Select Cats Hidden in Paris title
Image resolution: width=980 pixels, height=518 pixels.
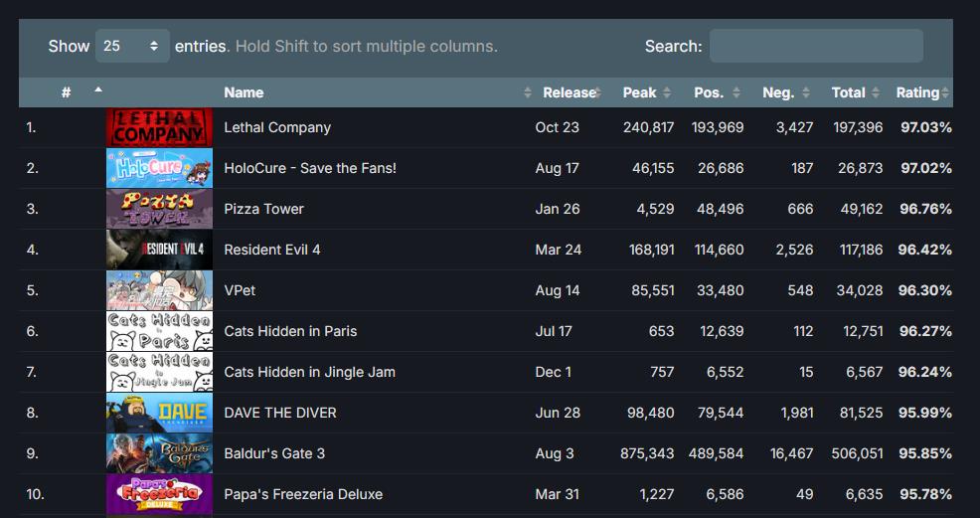(x=290, y=331)
